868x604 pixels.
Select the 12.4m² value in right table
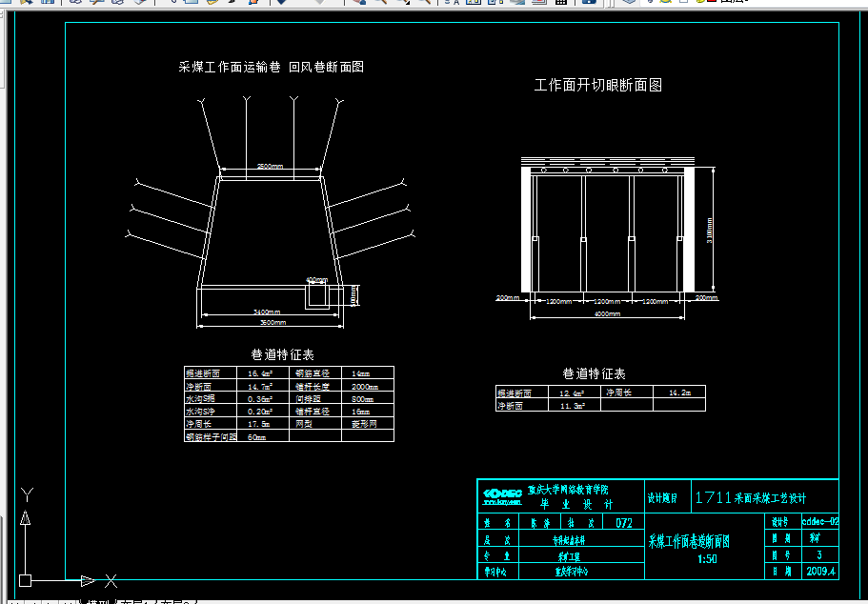(x=572, y=393)
